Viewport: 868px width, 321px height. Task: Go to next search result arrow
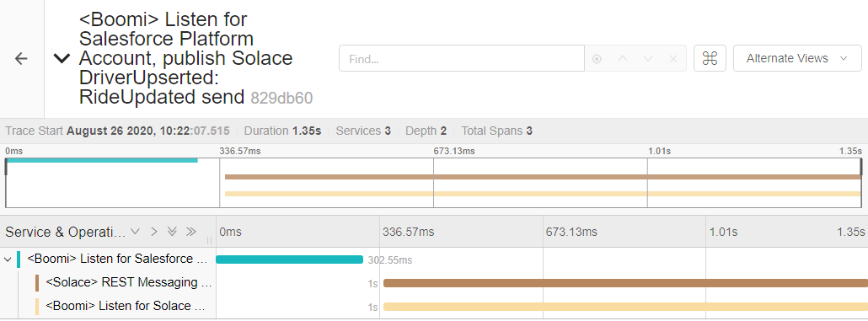click(648, 59)
